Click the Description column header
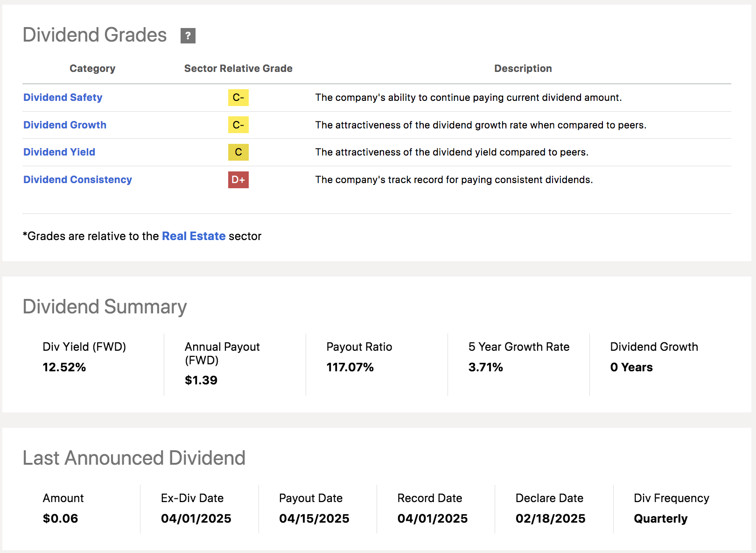The width and height of the screenshot is (756, 553). point(523,69)
